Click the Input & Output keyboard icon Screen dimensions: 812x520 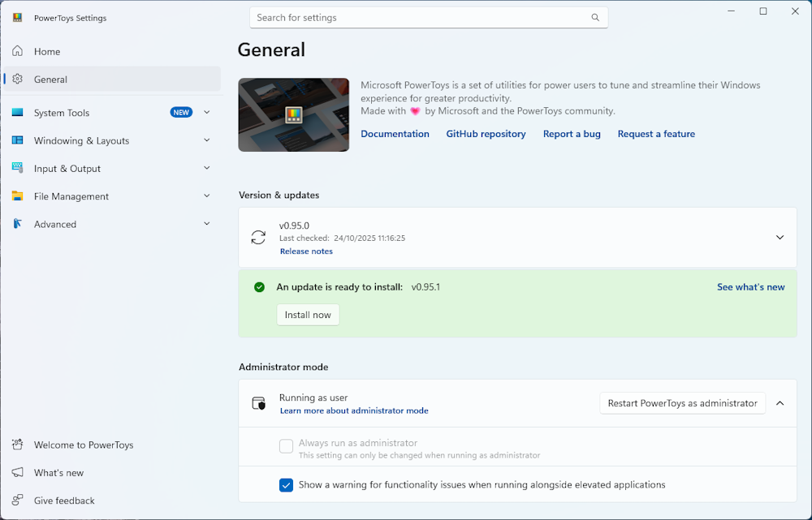click(17, 168)
